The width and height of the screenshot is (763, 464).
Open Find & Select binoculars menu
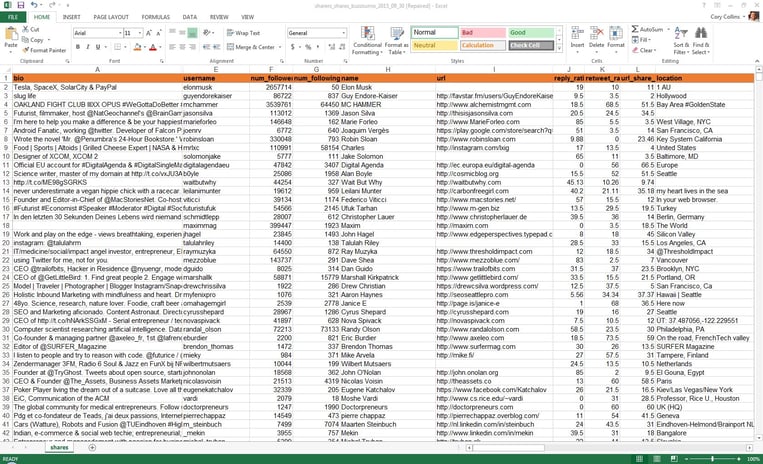click(701, 40)
